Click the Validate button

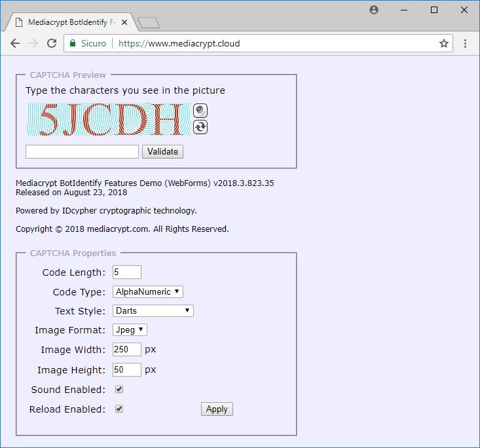point(162,151)
